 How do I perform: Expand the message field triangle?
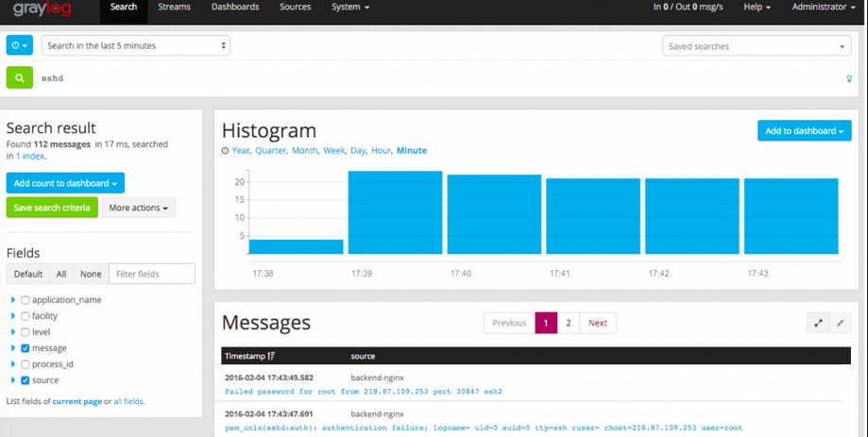pyautogui.click(x=12, y=347)
